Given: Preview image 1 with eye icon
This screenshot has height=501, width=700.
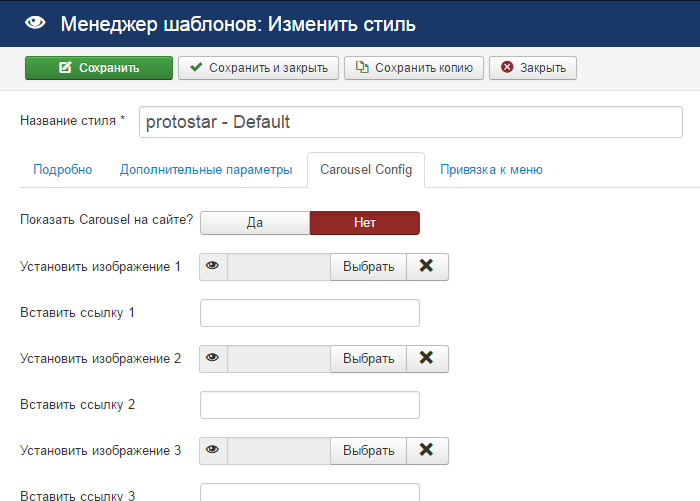Looking at the screenshot, I should pos(213,267).
